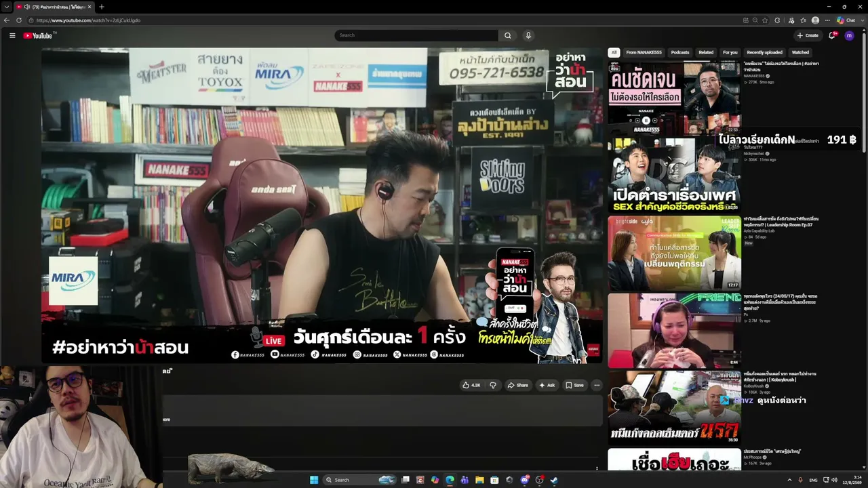Click the Mr.Phoops channel name
Viewport: 868px width, 488px height.
click(x=752, y=457)
